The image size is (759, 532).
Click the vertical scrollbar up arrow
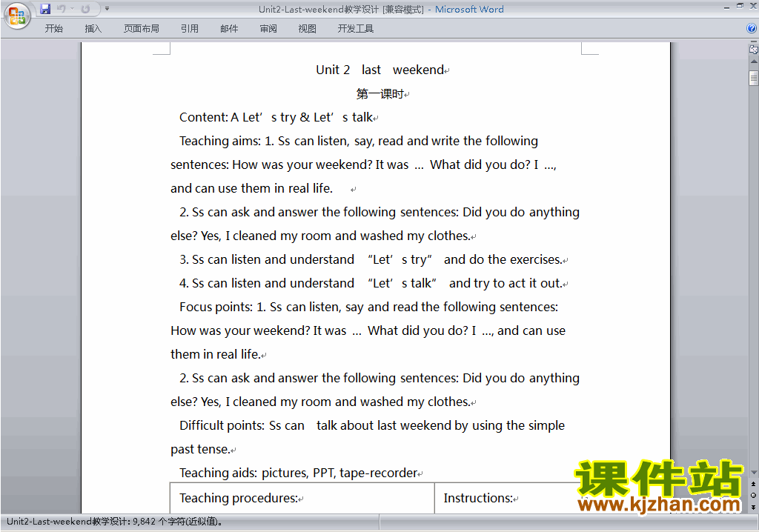pyautogui.click(x=754, y=62)
